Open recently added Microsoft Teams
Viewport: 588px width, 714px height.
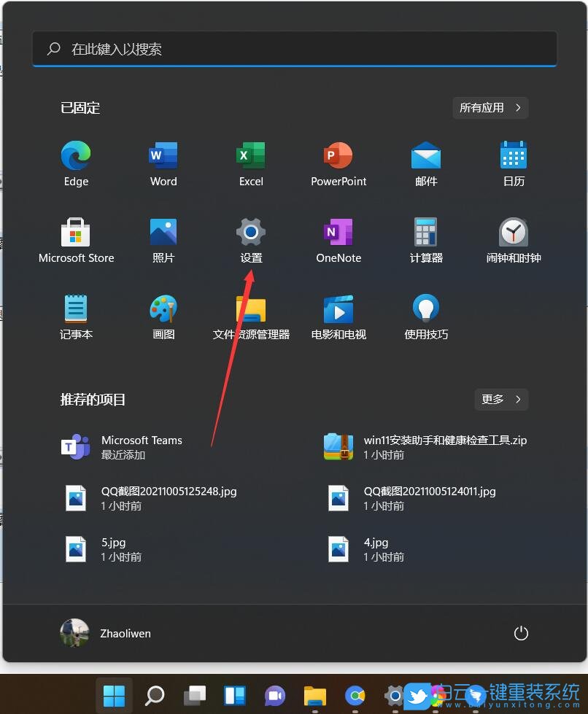142,446
